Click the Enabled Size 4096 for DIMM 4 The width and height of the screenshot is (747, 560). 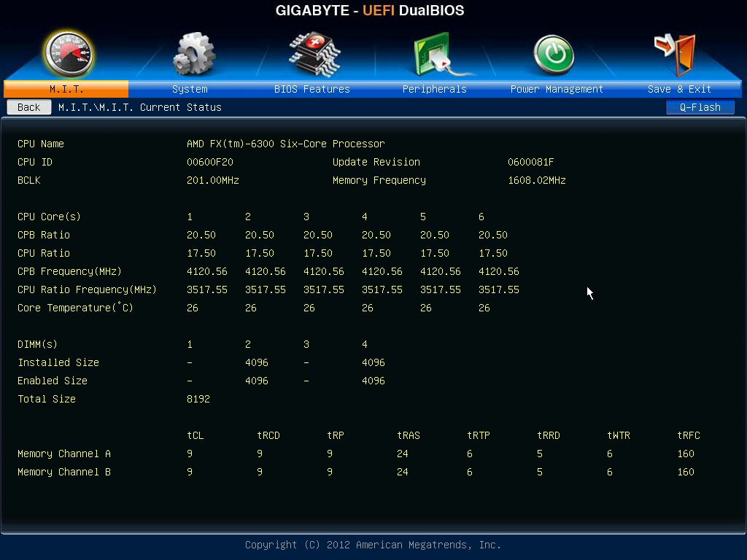click(x=373, y=381)
